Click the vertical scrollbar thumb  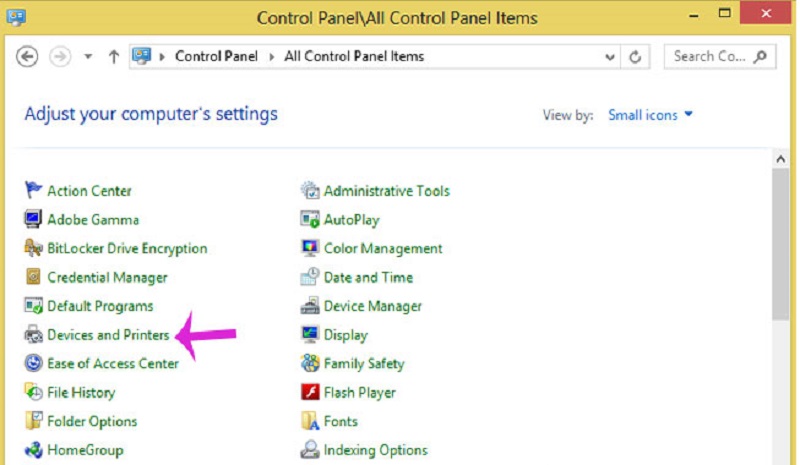pos(780,245)
